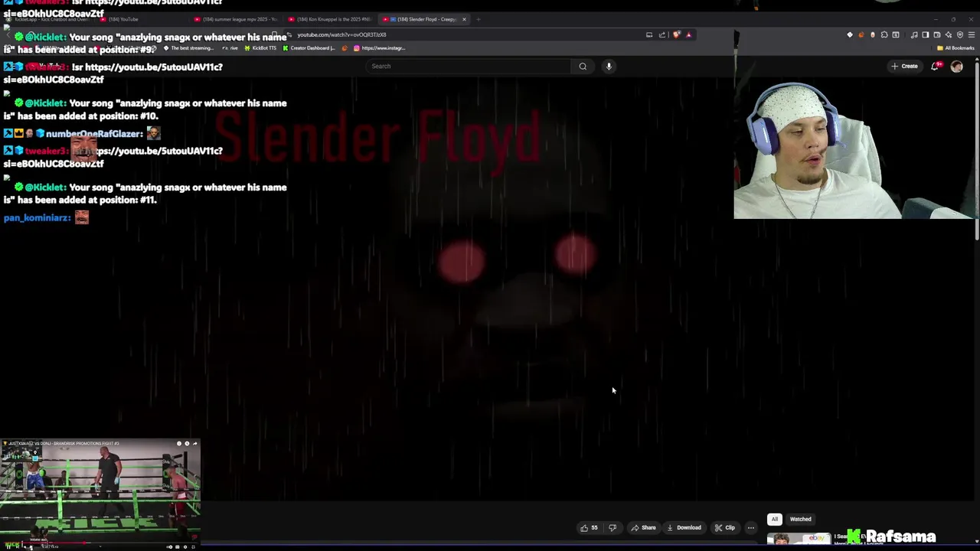
Task: Click the boxing fight video overlay
Action: tap(100, 494)
